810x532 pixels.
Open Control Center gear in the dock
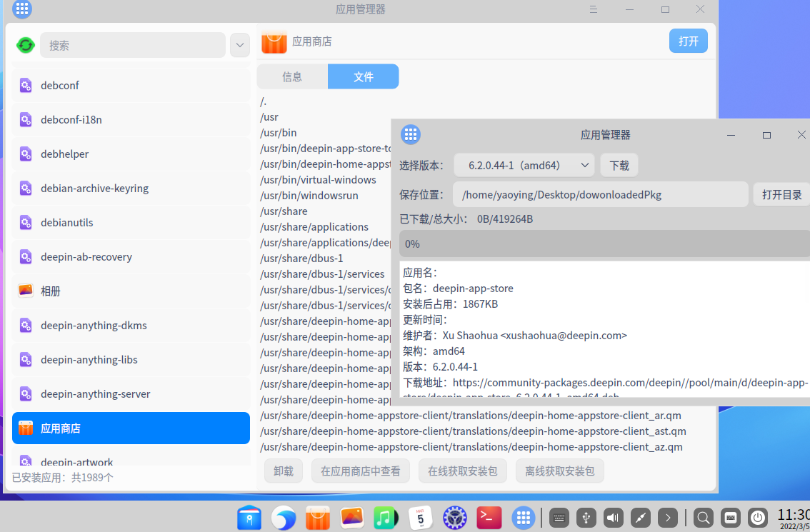click(454, 518)
